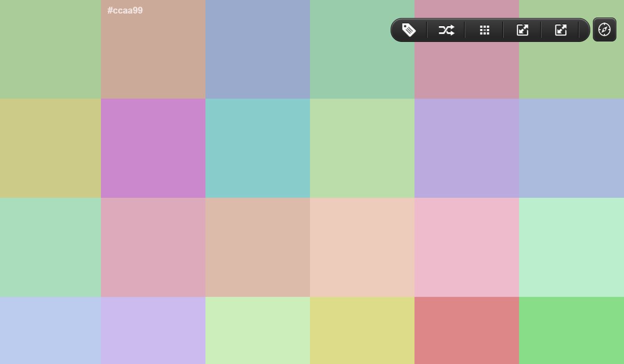Screen dimensions: 624x364
Task: Select the teal color tile
Action: point(258,149)
